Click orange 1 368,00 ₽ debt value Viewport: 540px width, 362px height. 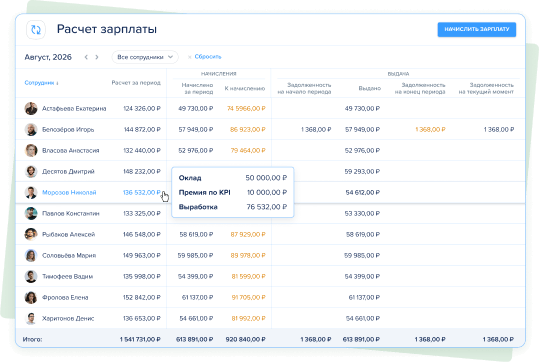[430, 130]
